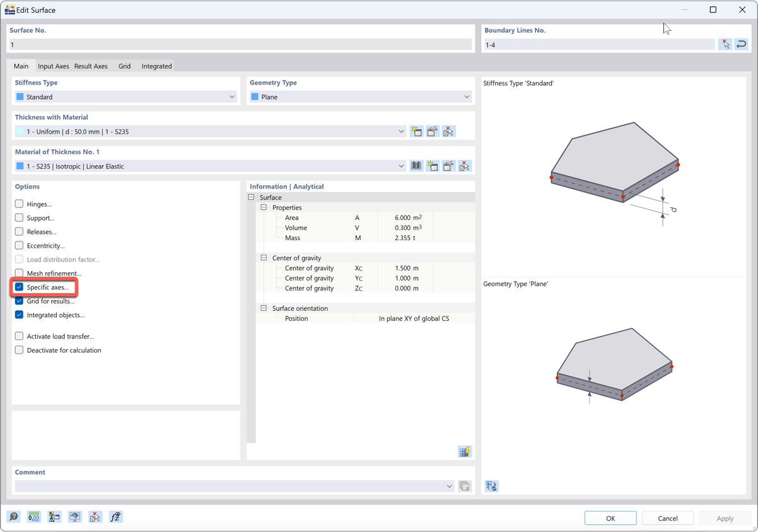The width and height of the screenshot is (758, 532).
Task: Enable the Hinges option
Action: 19,204
